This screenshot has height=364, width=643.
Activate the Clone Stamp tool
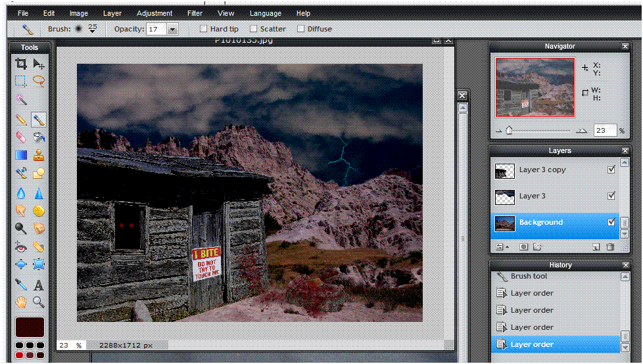[39, 156]
